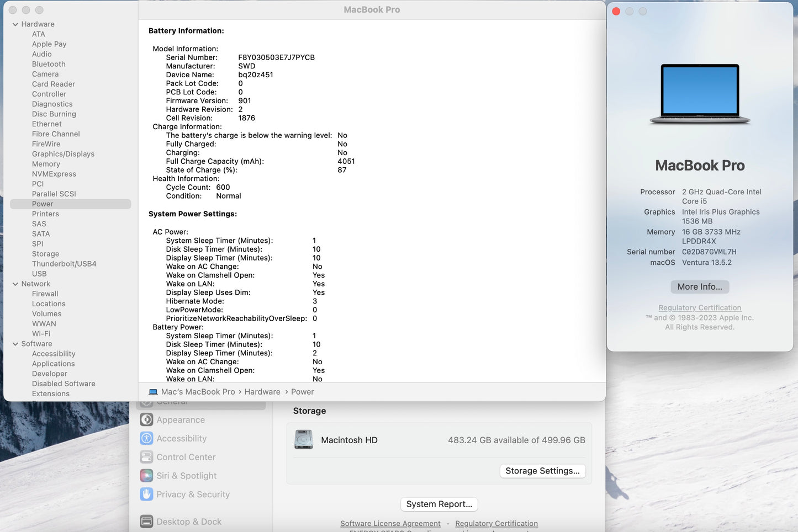Navigate to Hardware via the breadcrumb
The image size is (798, 532).
point(262,391)
